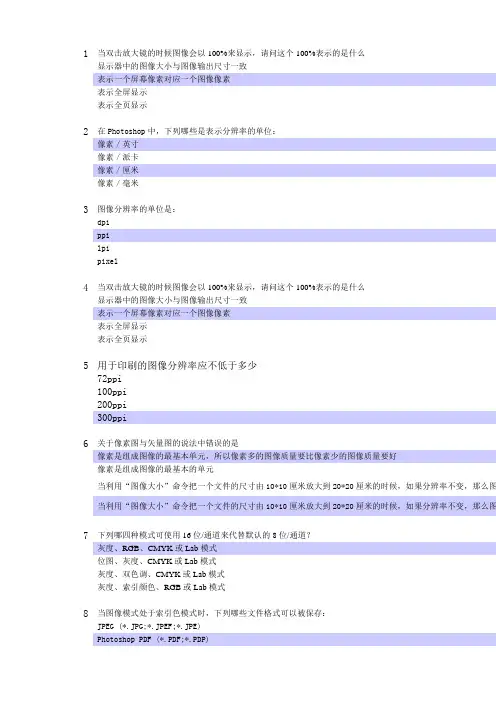This screenshot has width=496, height=702.
Task: Select the highlighted '300ppi' option
Action: [295, 418]
